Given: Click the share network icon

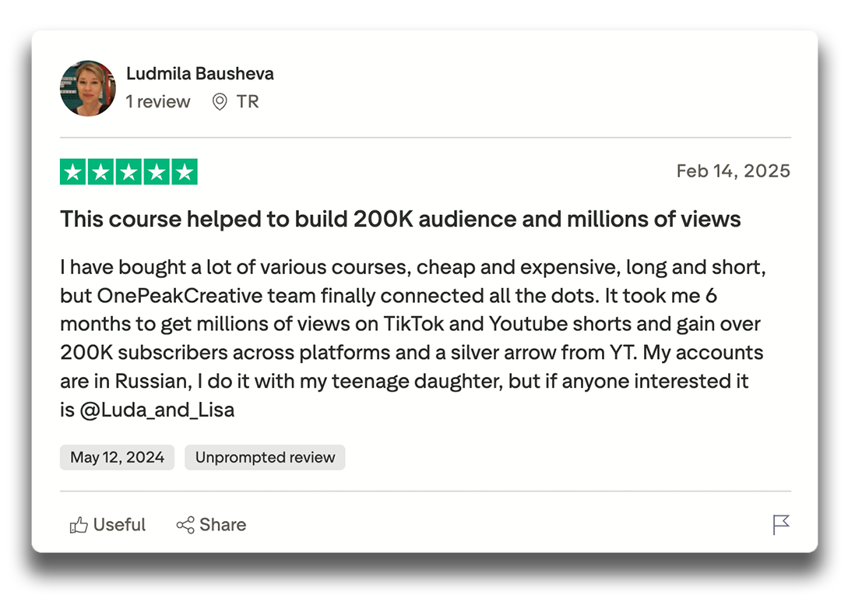Looking at the screenshot, I should 185,526.
